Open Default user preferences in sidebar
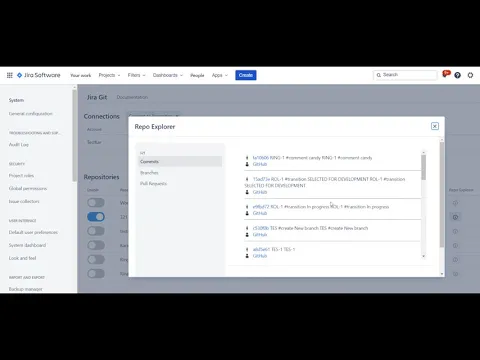The width and height of the screenshot is (480, 360). 33,232
